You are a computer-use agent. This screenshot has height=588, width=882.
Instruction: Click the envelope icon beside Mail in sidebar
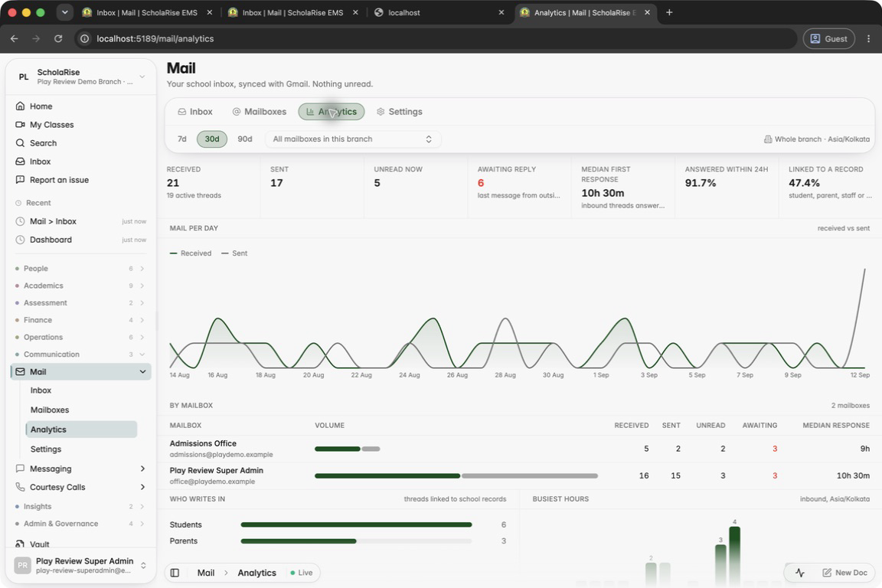point(20,371)
